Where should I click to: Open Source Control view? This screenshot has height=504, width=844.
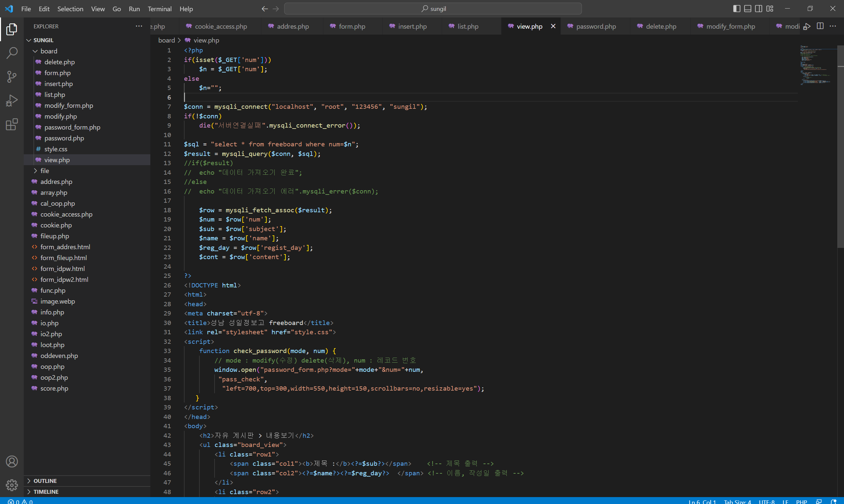click(12, 77)
